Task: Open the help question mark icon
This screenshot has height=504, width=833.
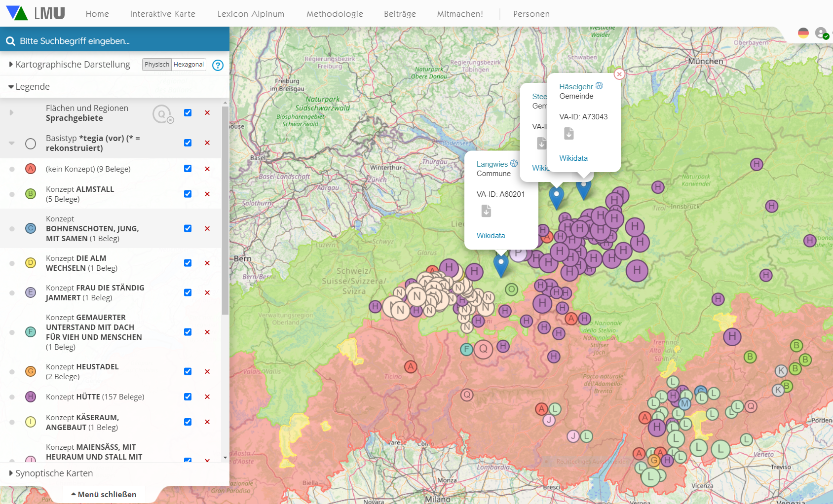Action: 218,65
